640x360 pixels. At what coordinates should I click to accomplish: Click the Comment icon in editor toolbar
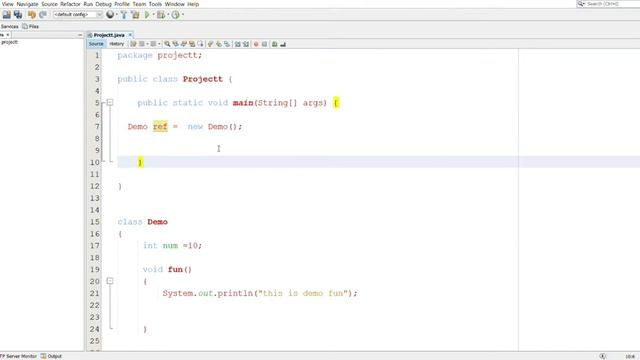click(x=275, y=44)
